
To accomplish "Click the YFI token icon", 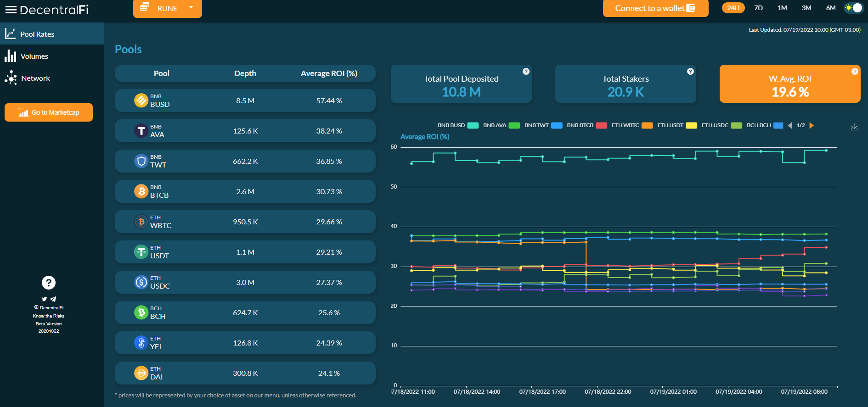I will click(141, 343).
